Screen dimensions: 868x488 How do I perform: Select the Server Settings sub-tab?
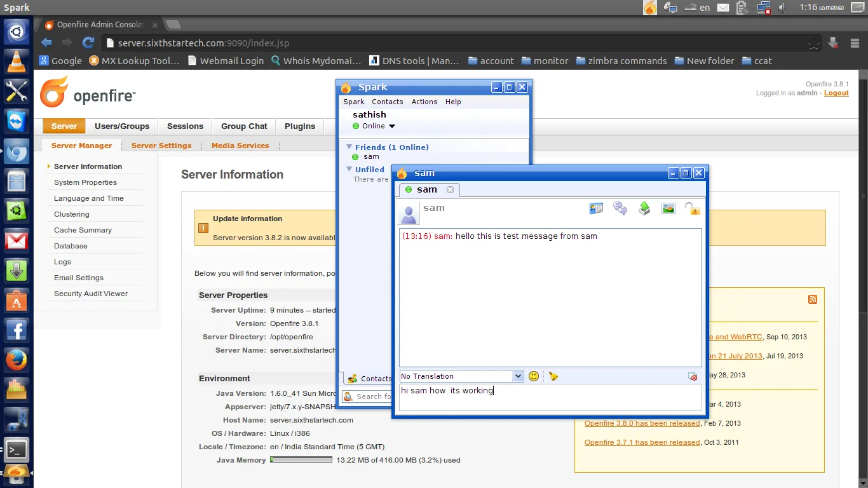click(x=161, y=146)
